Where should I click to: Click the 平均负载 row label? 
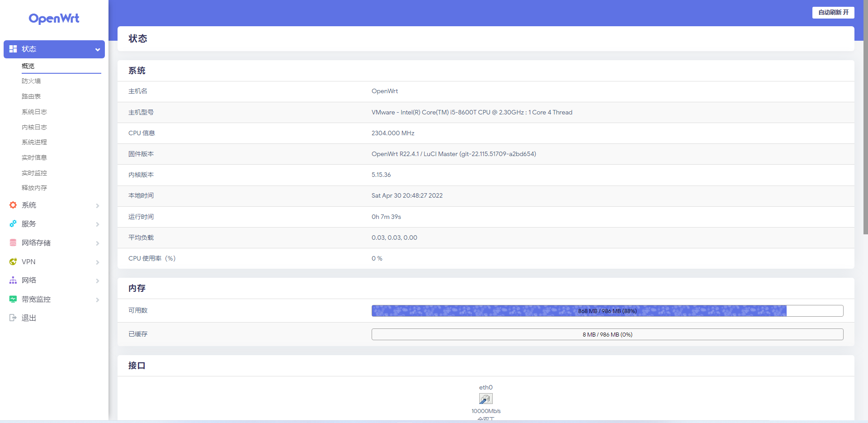tap(141, 238)
